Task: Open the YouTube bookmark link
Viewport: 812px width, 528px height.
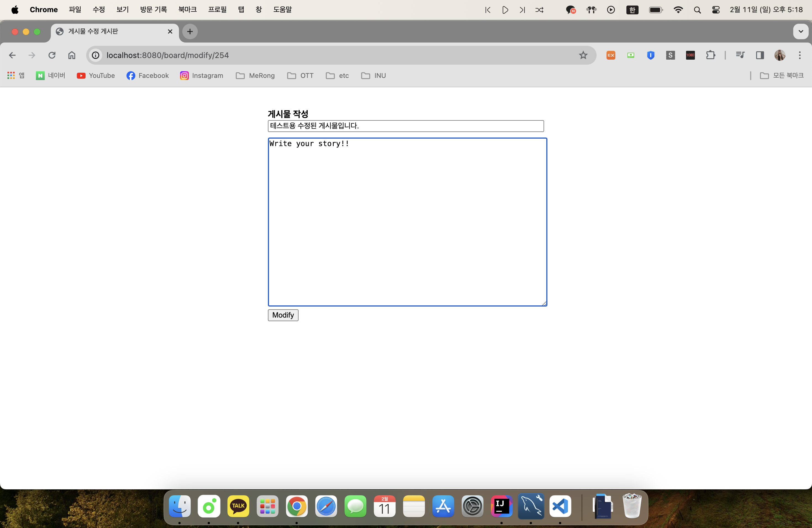Action: coord(96,76)
